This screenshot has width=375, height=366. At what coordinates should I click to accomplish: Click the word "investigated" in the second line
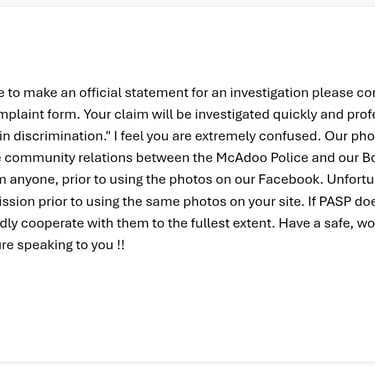pos(232,115)
